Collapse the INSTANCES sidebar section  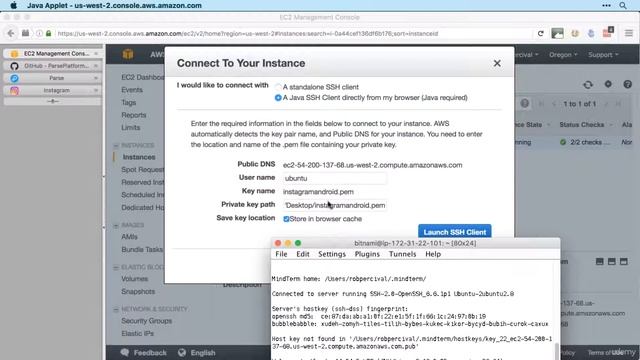pos(116,145)
